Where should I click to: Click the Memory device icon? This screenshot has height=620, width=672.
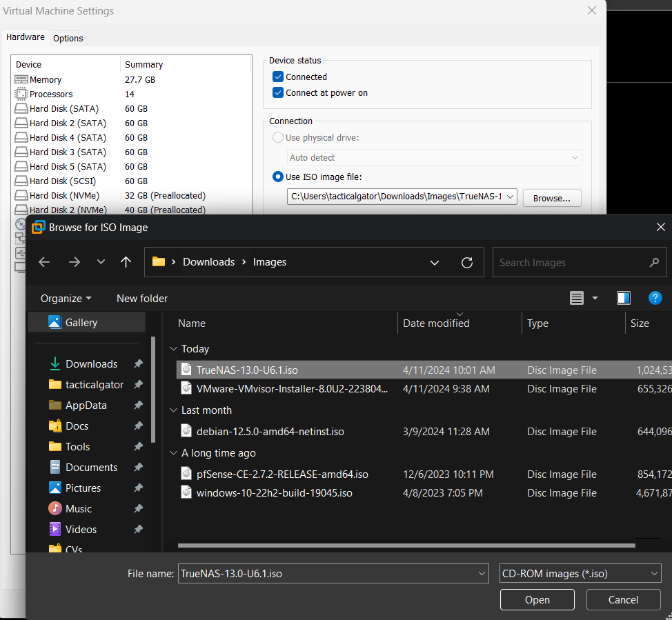(21, 79)
